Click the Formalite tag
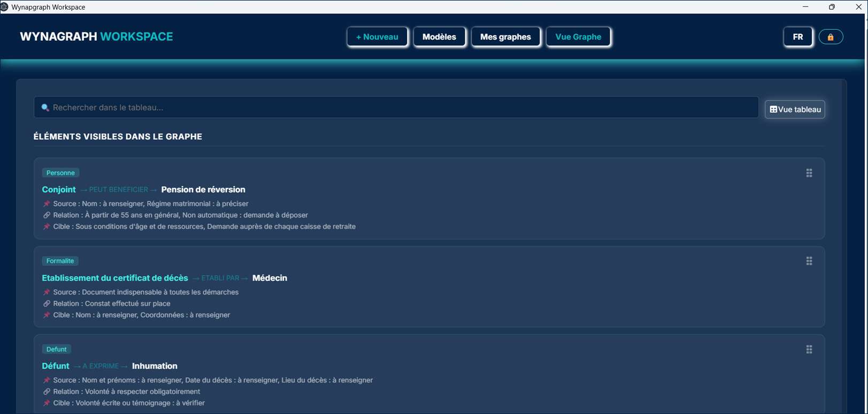 tap(60, 261)
